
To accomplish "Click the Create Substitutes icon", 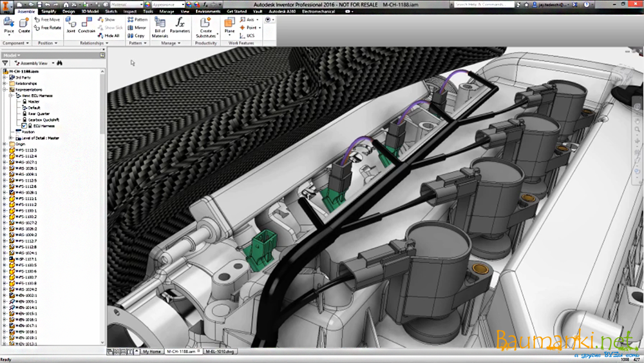I will pos(206,25).
